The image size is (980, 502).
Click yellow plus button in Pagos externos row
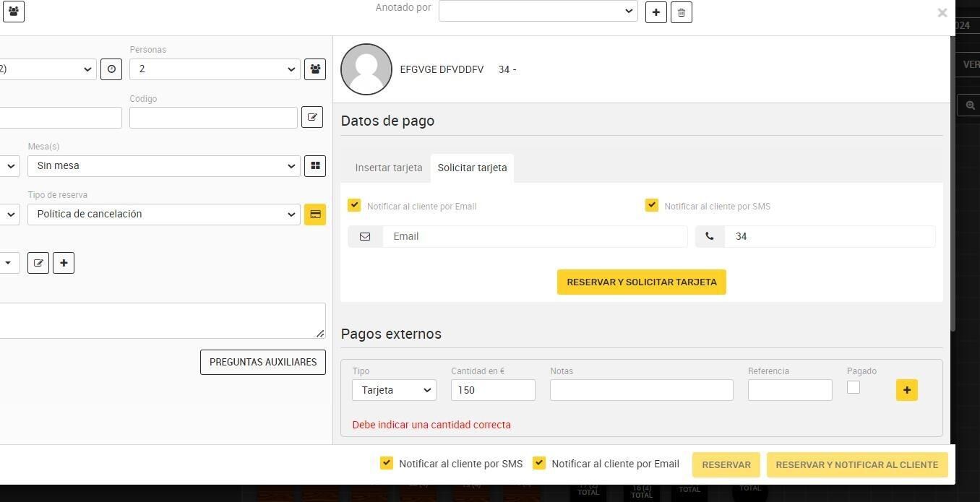point(907,390)
